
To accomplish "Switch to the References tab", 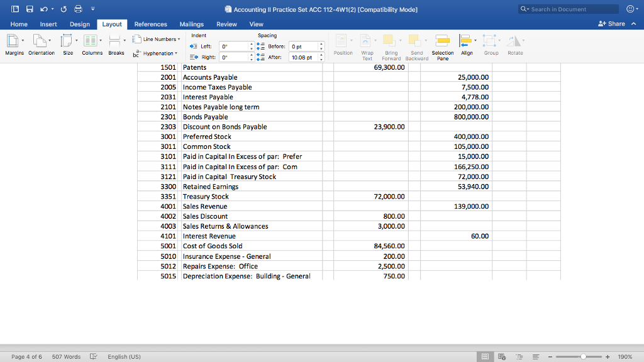I will point(150,23).
